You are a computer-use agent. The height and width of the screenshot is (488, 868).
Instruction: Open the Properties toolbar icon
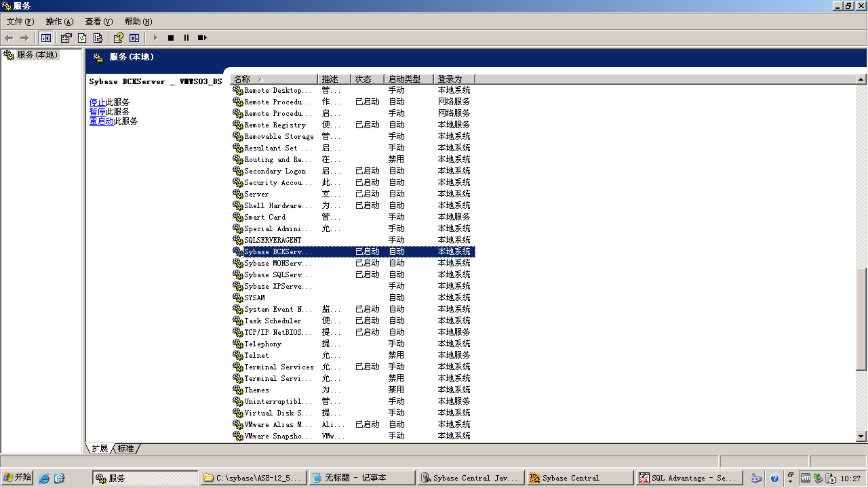point(66,38)
